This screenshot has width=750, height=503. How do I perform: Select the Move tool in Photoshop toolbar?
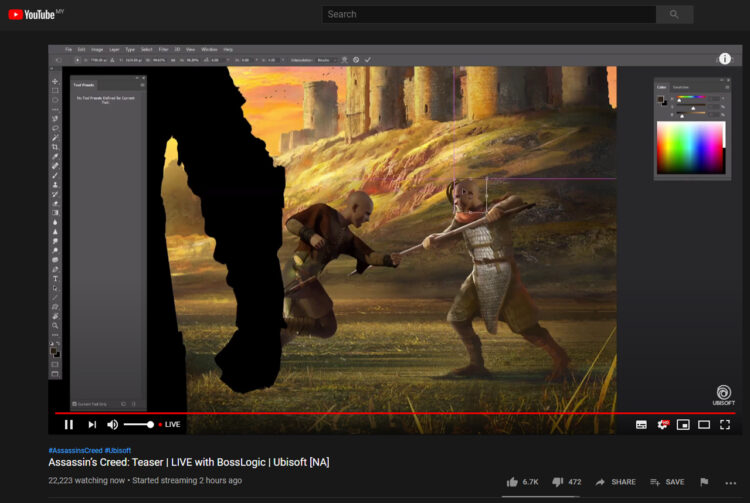pyautogui.click(x=55, y=81)
